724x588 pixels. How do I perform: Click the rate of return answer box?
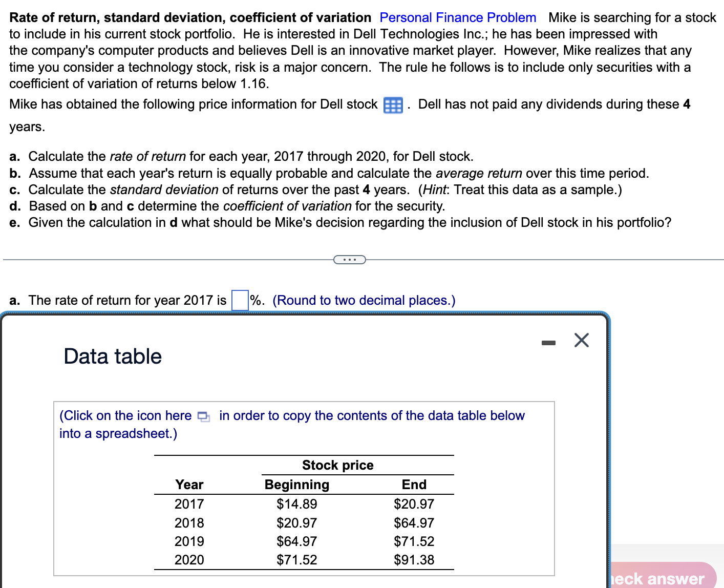[x=239, y=301]
